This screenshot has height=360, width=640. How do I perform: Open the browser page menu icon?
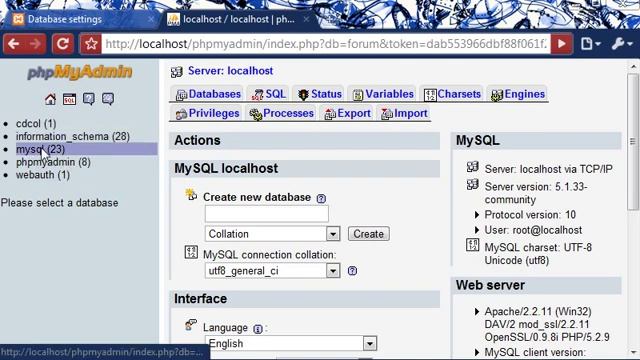[x=590, y=44]
